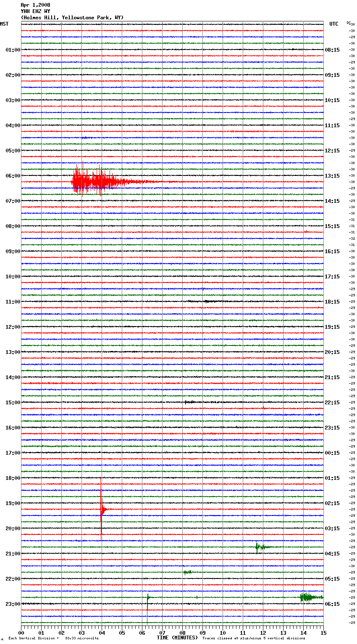Screen dimensions: 357x644
Task: Click the UTC label "10:15"
Action: 332,100
